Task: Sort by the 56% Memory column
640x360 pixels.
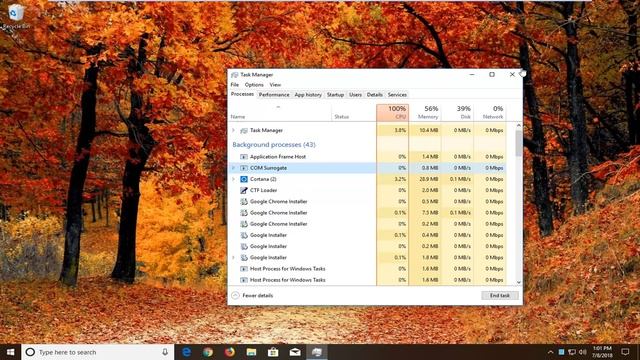Action: coord(425,113)
